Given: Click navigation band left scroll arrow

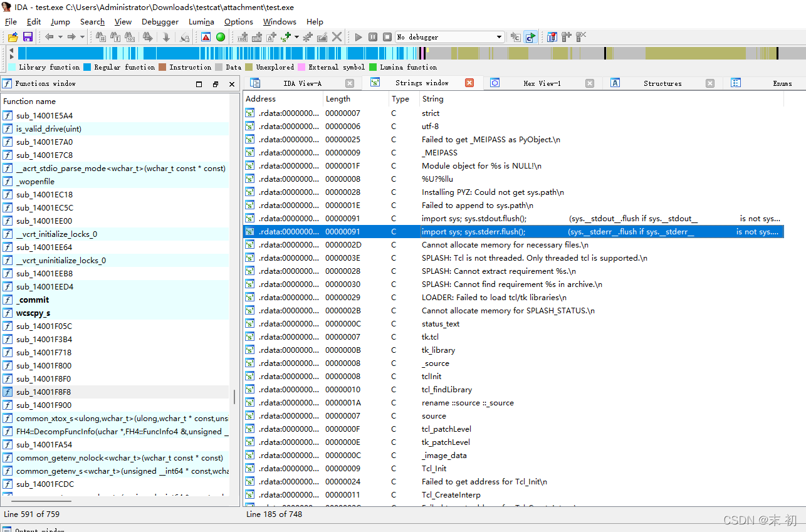Looking at the screenshot, I should [11, 50].
